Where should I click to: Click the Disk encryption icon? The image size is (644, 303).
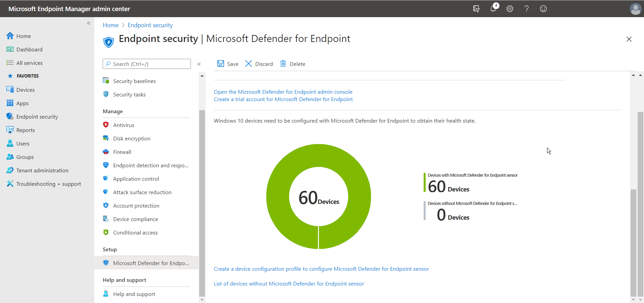(x=106, y=138)
